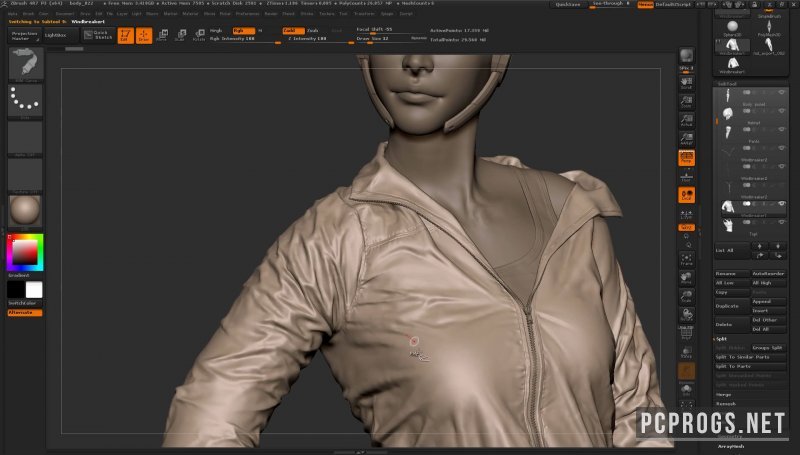
Task: Open the Transform menu
Action: 364,14
